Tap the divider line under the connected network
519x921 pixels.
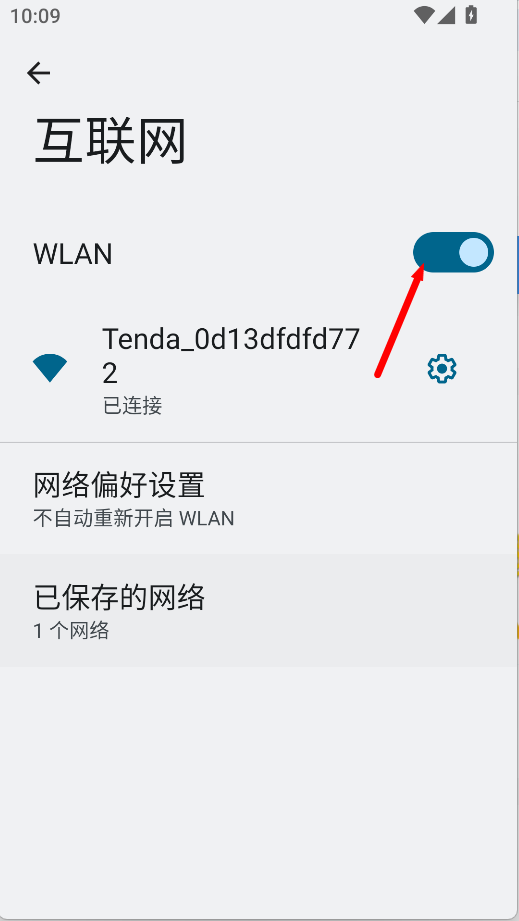[260, 442]
